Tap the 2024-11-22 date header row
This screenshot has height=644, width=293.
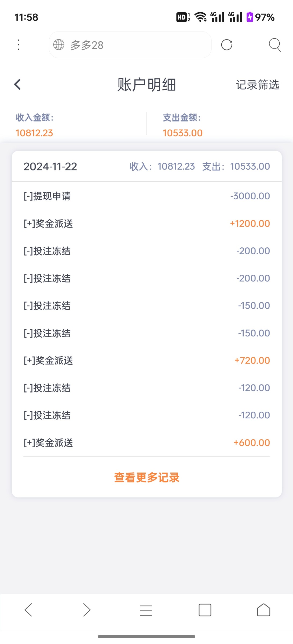[146, 166]
